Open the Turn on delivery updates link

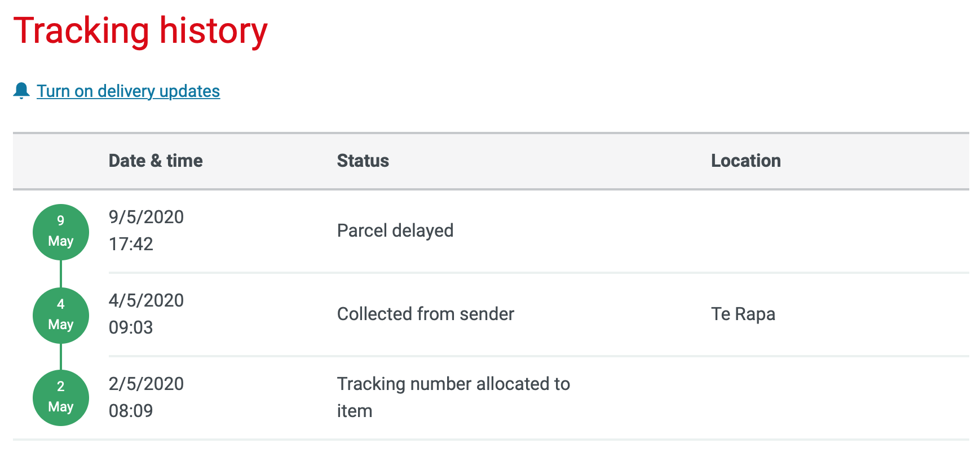click(128, 91)
